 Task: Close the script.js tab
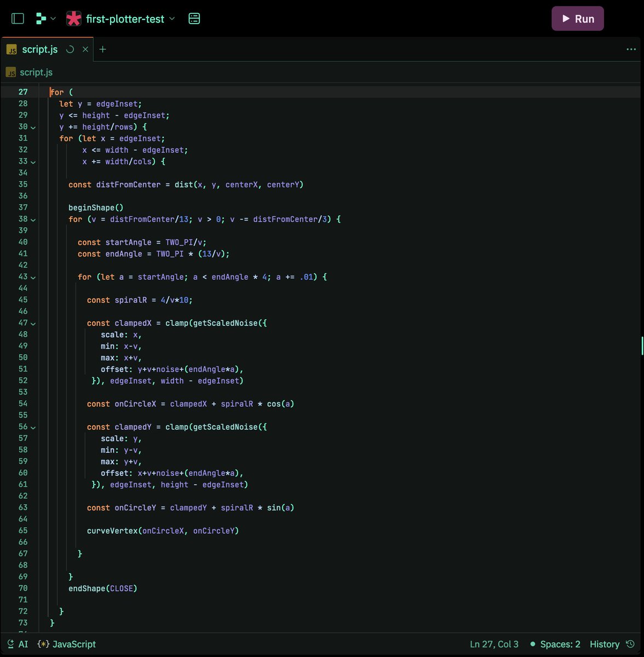(x=85, y=49)
